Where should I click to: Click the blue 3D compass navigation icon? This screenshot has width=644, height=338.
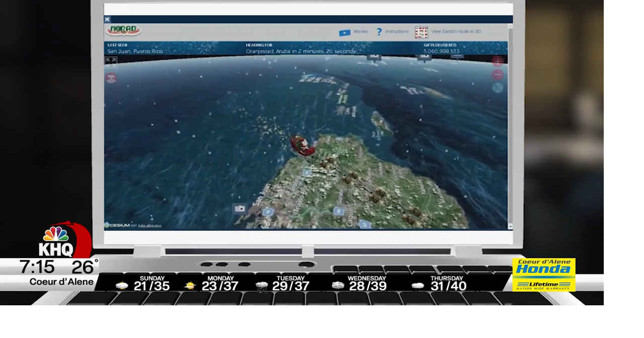[497, 88]
